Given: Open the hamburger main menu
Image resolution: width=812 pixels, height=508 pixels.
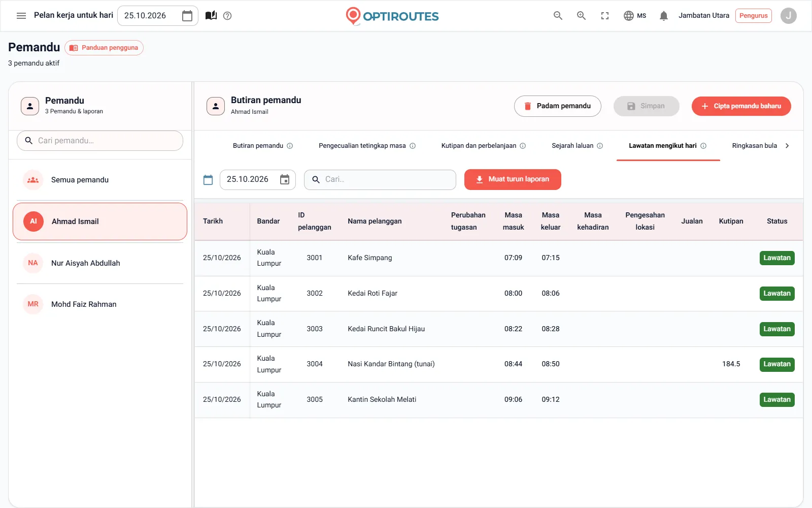Looking at the screenshot, I should pyautogui.click(x=21, y=16).
